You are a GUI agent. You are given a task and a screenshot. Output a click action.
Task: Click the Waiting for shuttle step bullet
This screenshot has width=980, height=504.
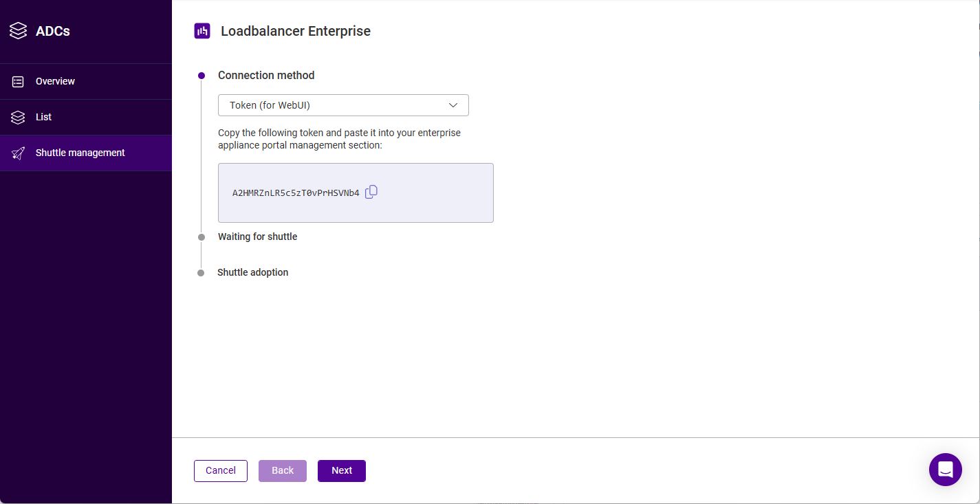click(202, 237)
